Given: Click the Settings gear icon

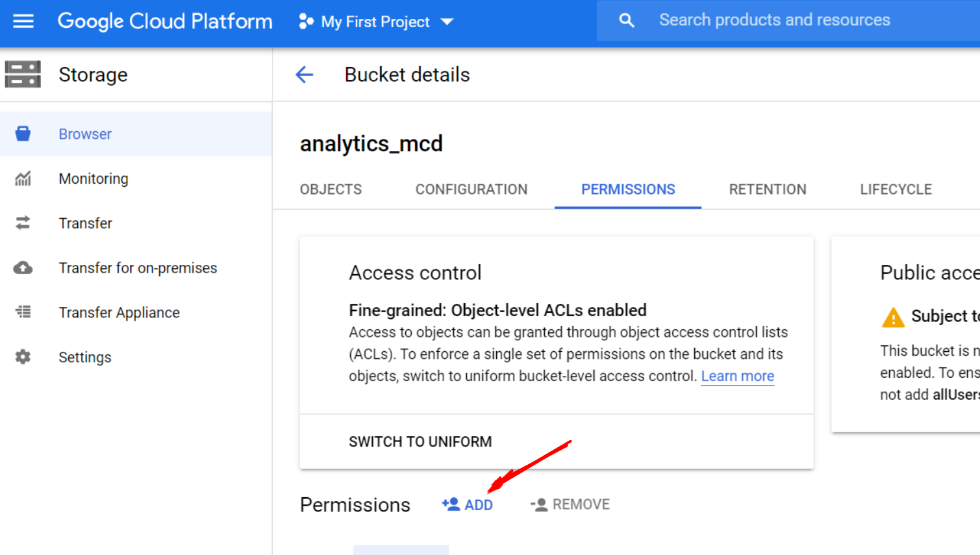Looking at the screenshot, I should point(23,357).
